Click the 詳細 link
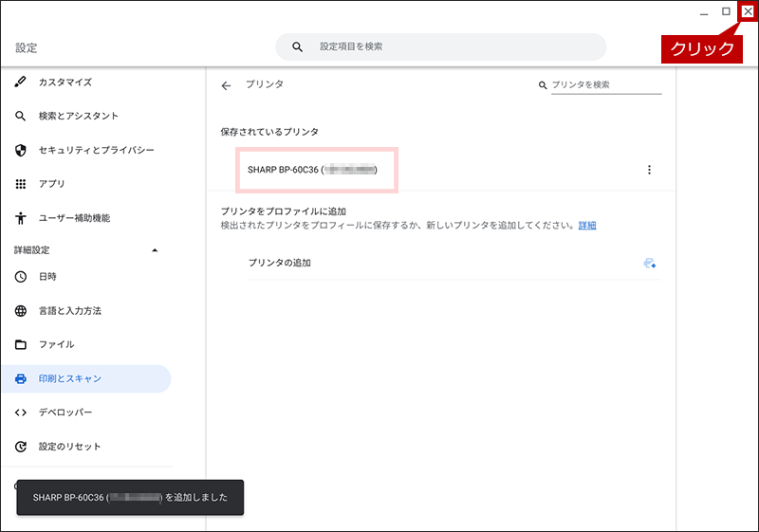759x532 pixels. click(x=587, y=226)
